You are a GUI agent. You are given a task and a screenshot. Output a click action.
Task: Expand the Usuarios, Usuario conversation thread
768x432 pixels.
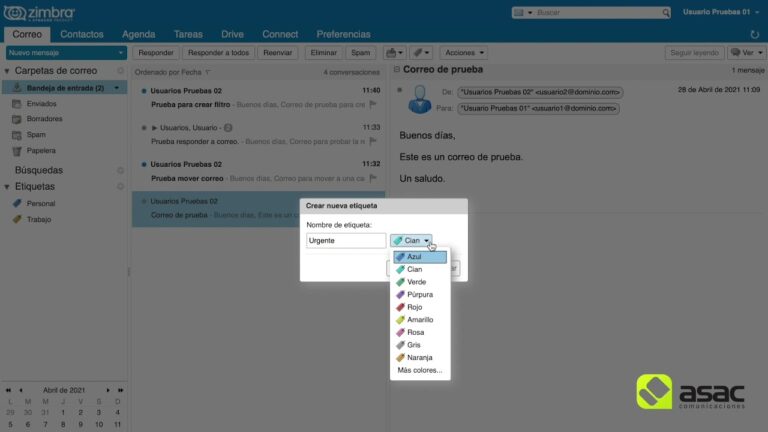154,128
